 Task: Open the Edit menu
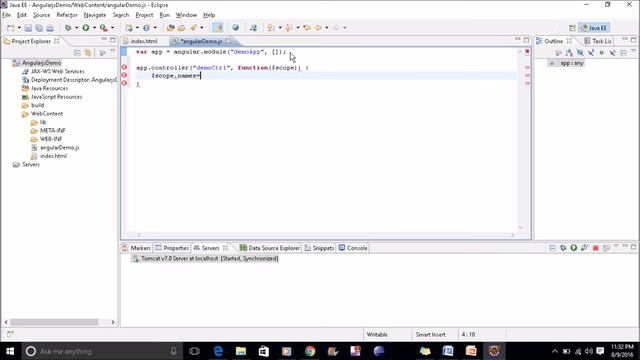(x=22, y=15)
